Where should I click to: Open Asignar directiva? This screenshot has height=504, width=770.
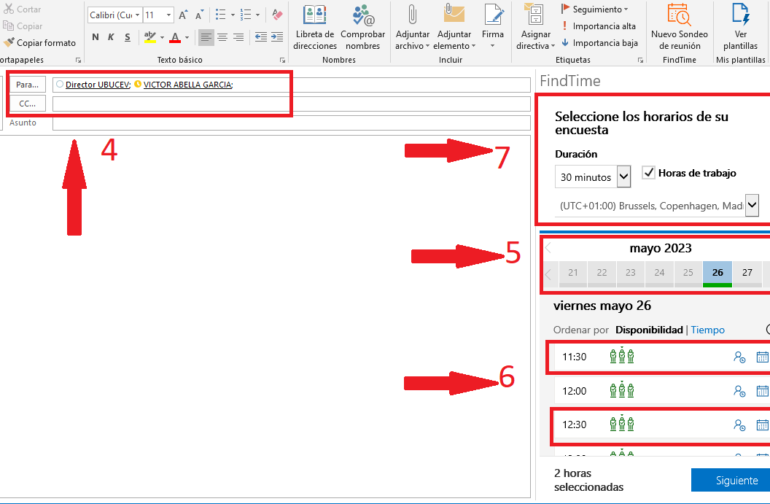[535, 28]
